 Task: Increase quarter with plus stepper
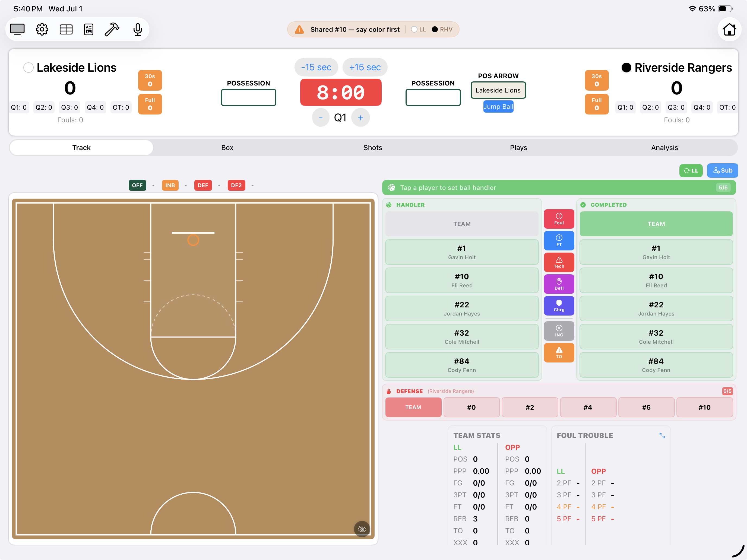tap(360, 117)
